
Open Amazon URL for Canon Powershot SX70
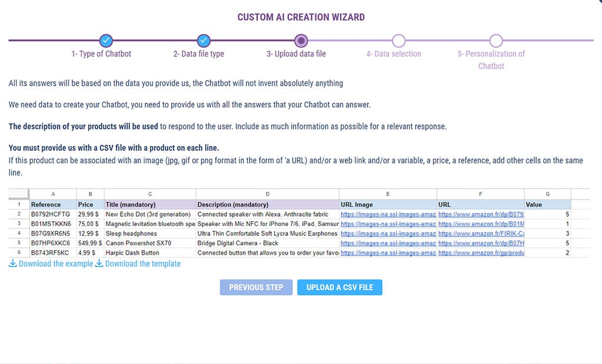481,243
